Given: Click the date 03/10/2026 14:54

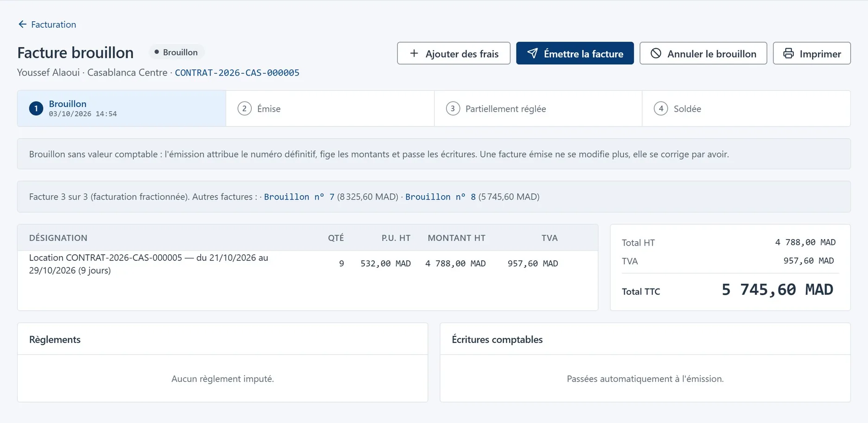Looking at the screenshot, I should pos(83,114).
